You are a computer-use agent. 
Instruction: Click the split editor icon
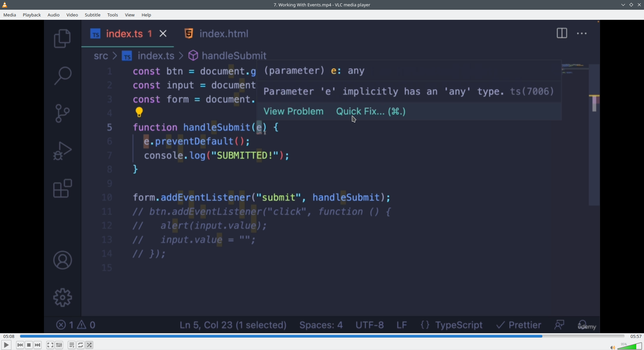[x=562, y=33]
